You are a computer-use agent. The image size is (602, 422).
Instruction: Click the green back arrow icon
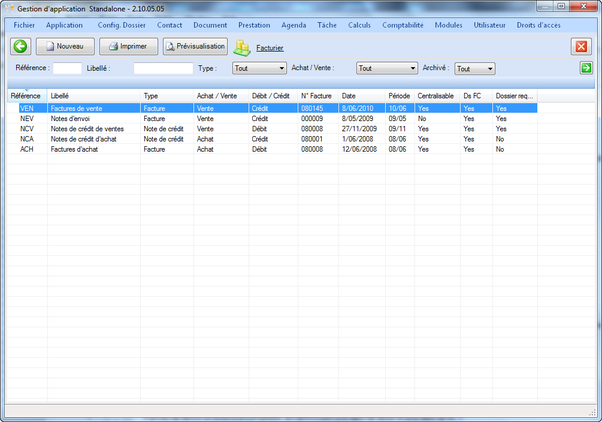pos(21,46)
